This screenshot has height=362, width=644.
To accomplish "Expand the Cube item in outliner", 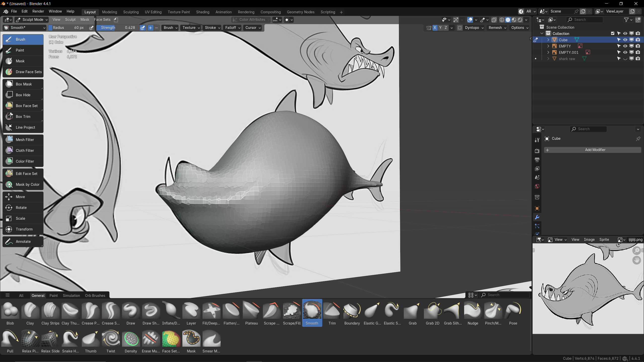I will tap(548, 40).
